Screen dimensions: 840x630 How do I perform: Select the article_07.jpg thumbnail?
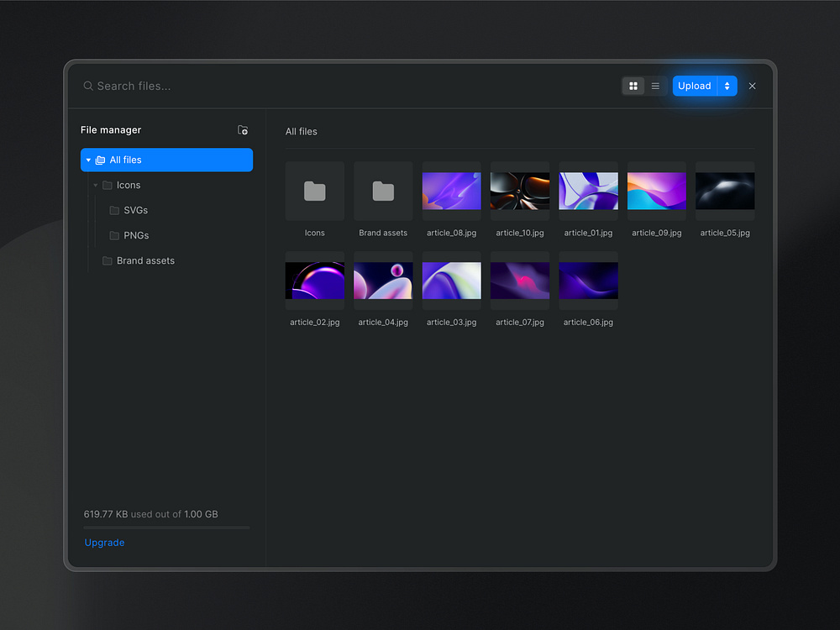(x=520, y=281)
